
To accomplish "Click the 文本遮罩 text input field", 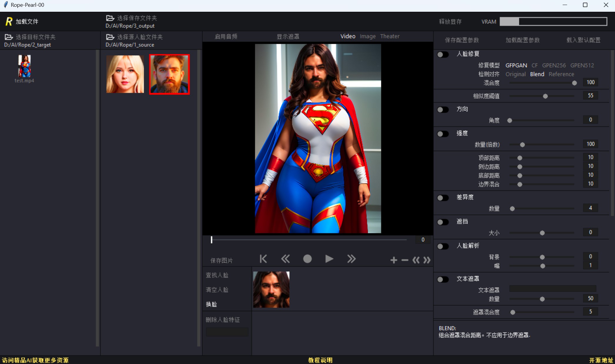I will 553,289.
